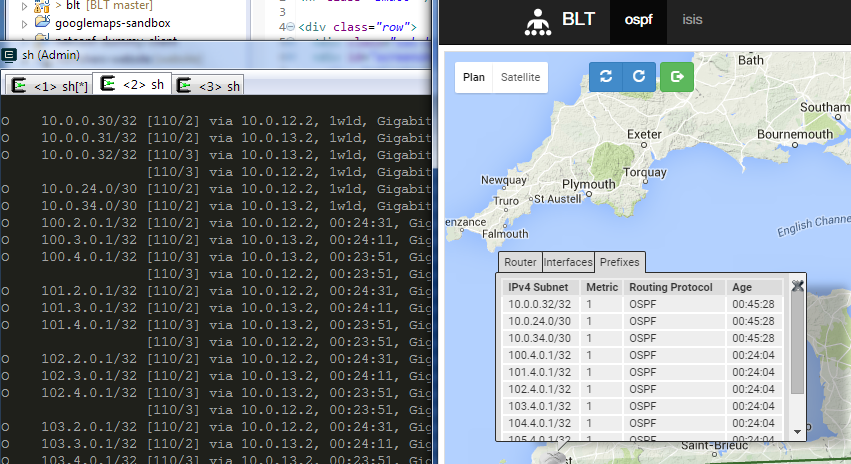Click the Saint-Brieuc label on the map
This screenshot has height=464, width=851.
click(714, 446)
